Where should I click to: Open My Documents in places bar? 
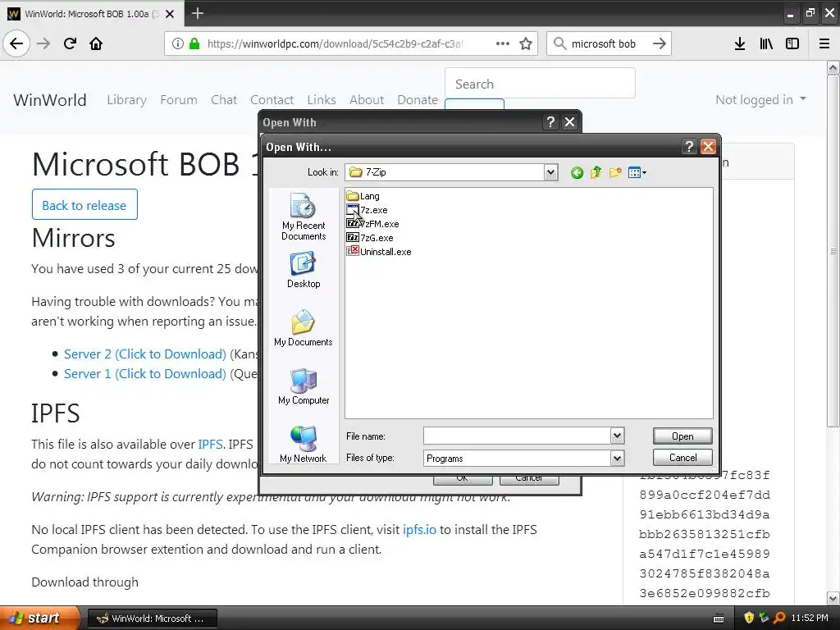(x=304, y=328)
